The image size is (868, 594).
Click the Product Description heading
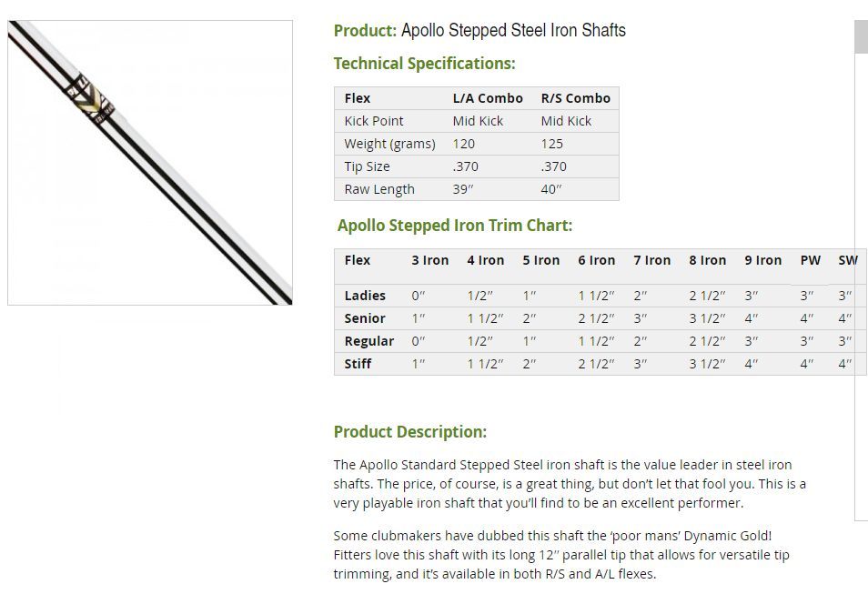pos(410,432)
